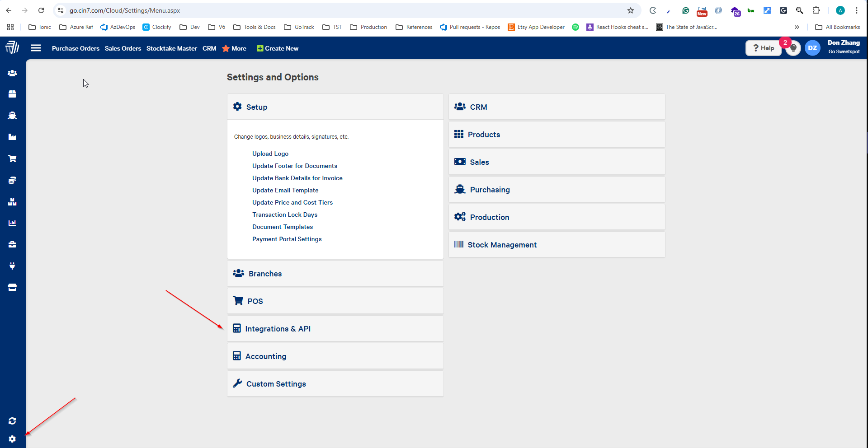The height and width of the screenshot is (448, 868).
Task: Click the DZ user avatar circle
Action: click(812, 48)
